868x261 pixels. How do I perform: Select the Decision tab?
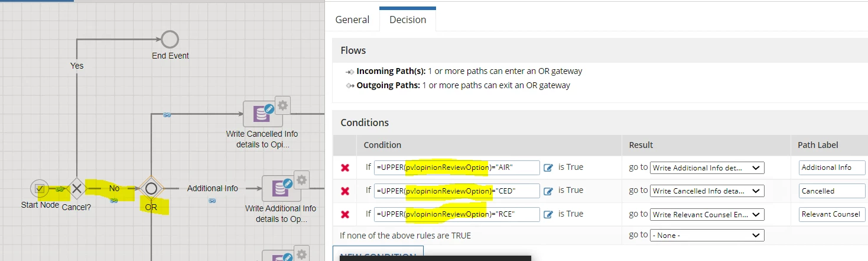(x=408, y=20)
